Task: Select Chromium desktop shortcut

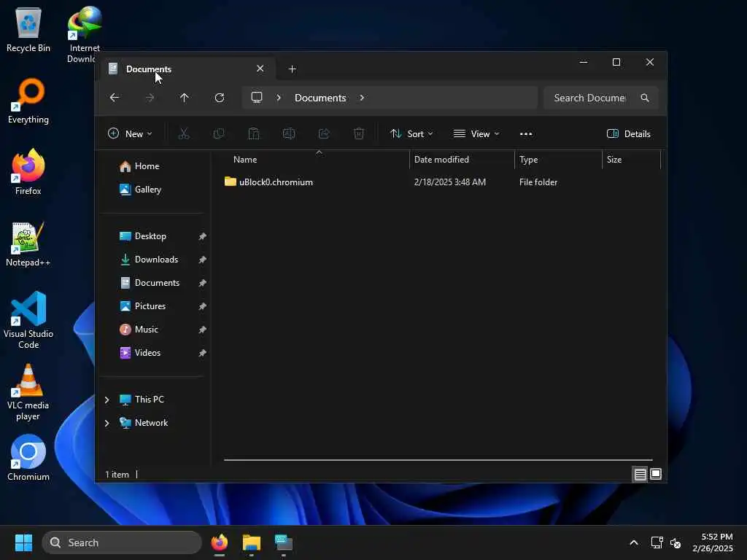Action: click(x=28, y=459)
